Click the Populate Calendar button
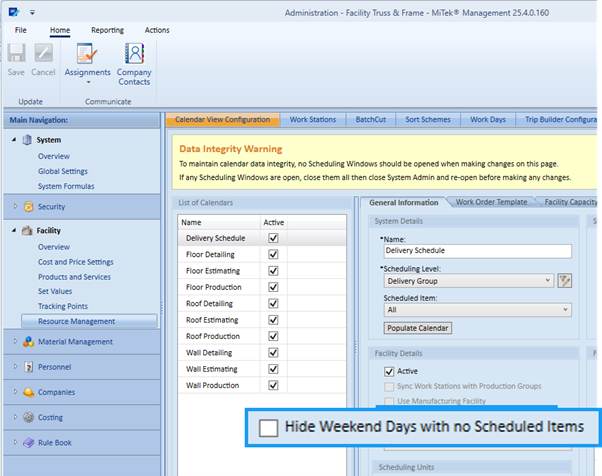602x476 pixels. click(x=417, y=328)
